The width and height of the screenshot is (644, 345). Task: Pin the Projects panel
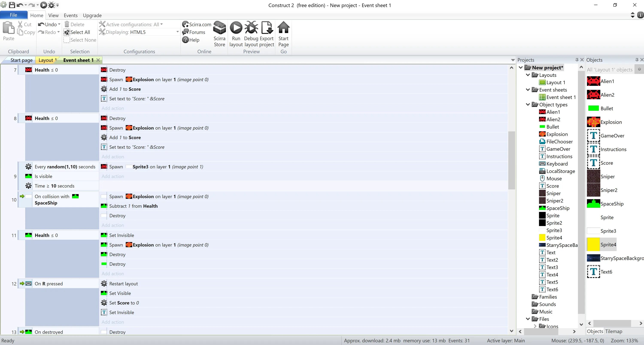tap(577, 60)
